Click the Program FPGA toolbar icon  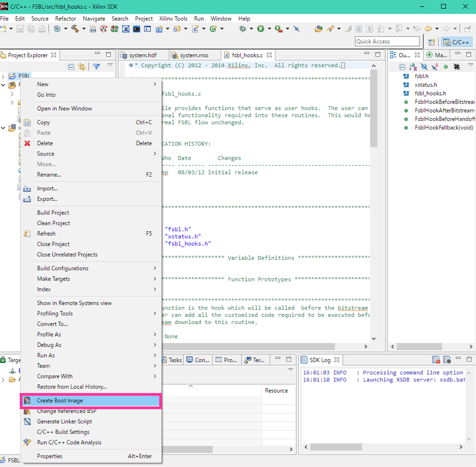point(114,29)
